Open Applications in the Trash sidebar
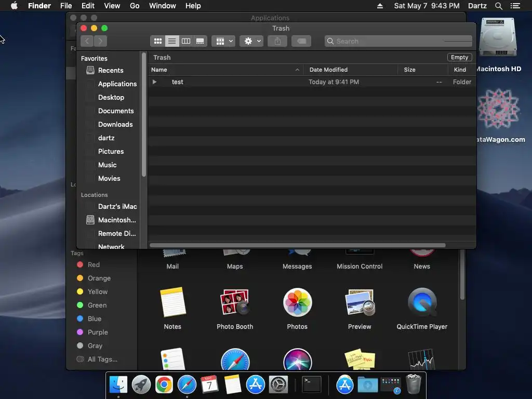Viewport: 532px width, 399px height. 117,84
